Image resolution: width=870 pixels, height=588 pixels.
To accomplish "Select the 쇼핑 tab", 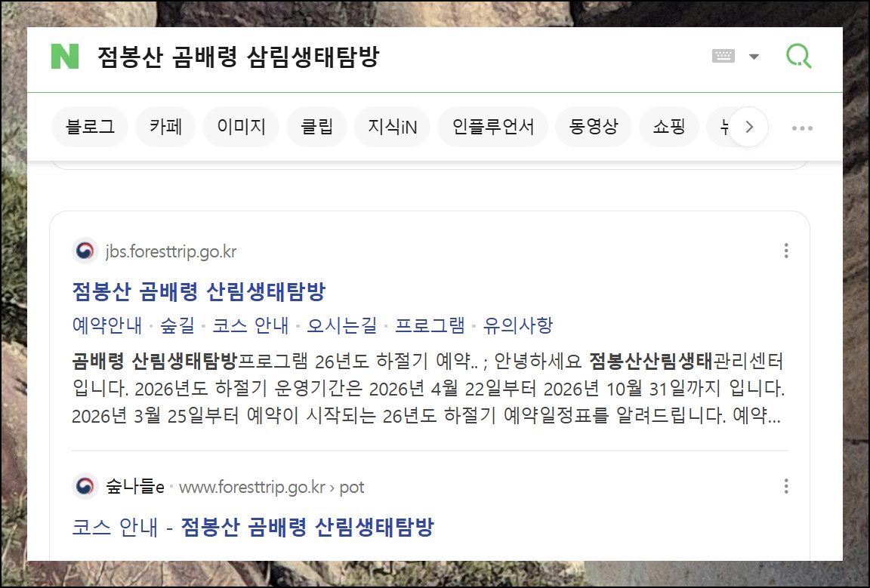I will 668,127.
